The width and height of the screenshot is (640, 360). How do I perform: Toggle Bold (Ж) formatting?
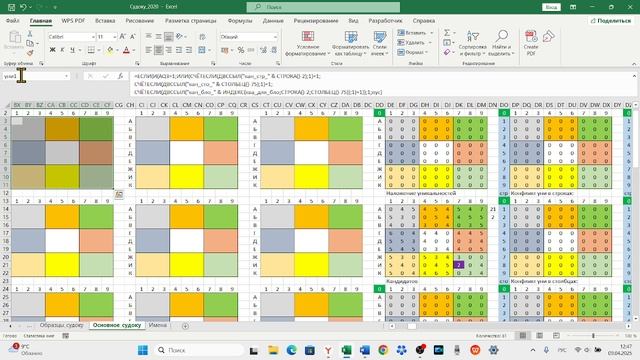52,50
